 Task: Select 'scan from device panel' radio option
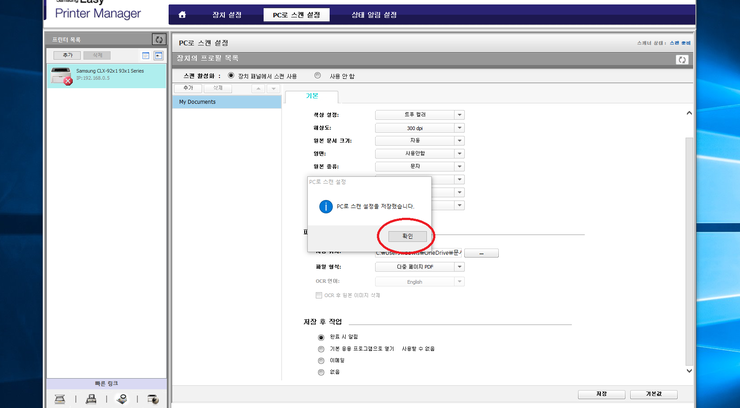(231, 75)
